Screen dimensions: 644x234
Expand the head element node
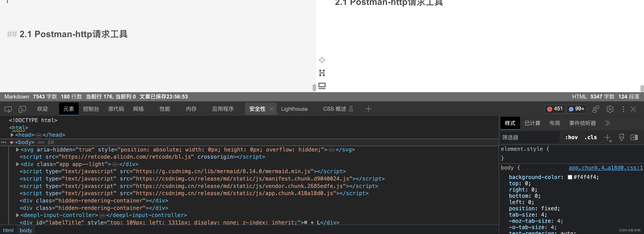pyautogui.click(x=12, y=135)
